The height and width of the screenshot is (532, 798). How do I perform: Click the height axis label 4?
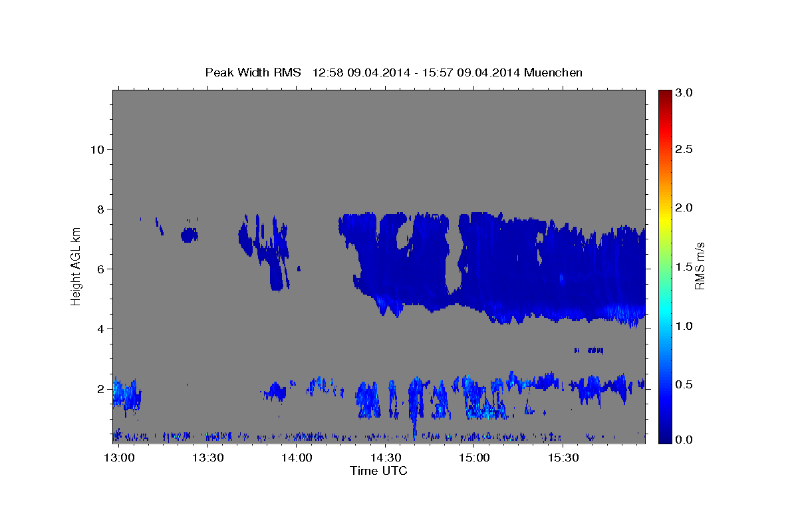[x=101, y=329]
